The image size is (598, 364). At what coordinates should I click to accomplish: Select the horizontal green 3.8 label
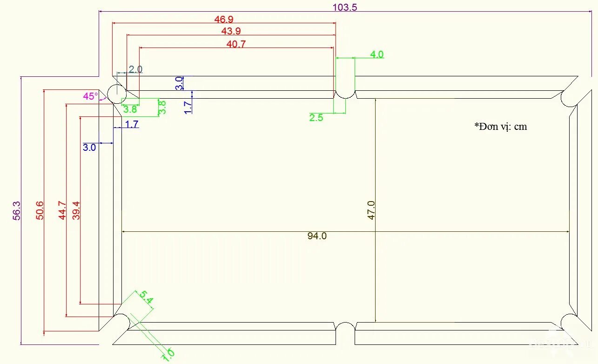130,110
